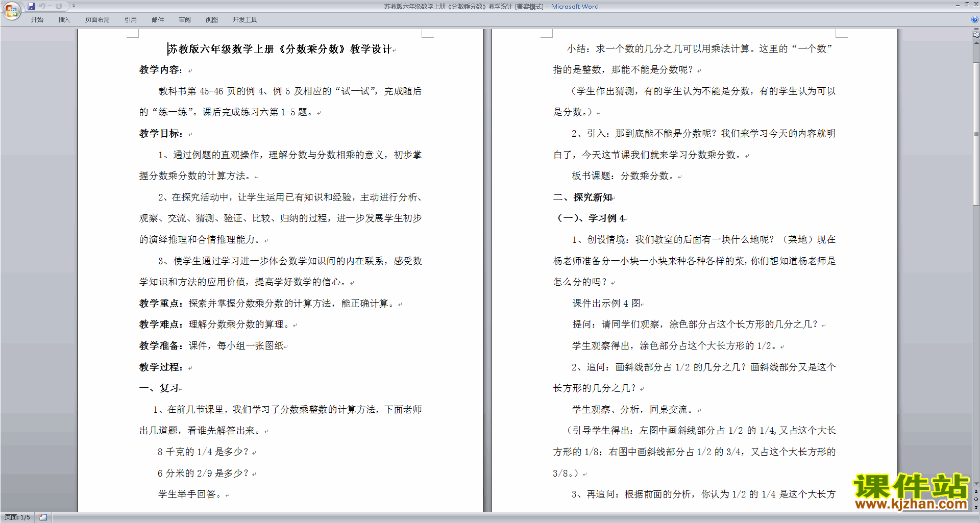Click the Previous Page double-up arrow

point(976,491)
